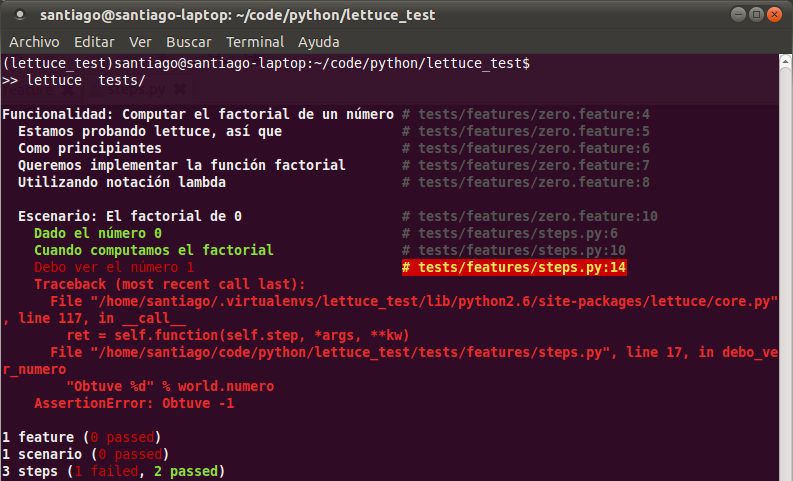Close the terminal window
Screen dimensions: 793x481
[773, 15]
